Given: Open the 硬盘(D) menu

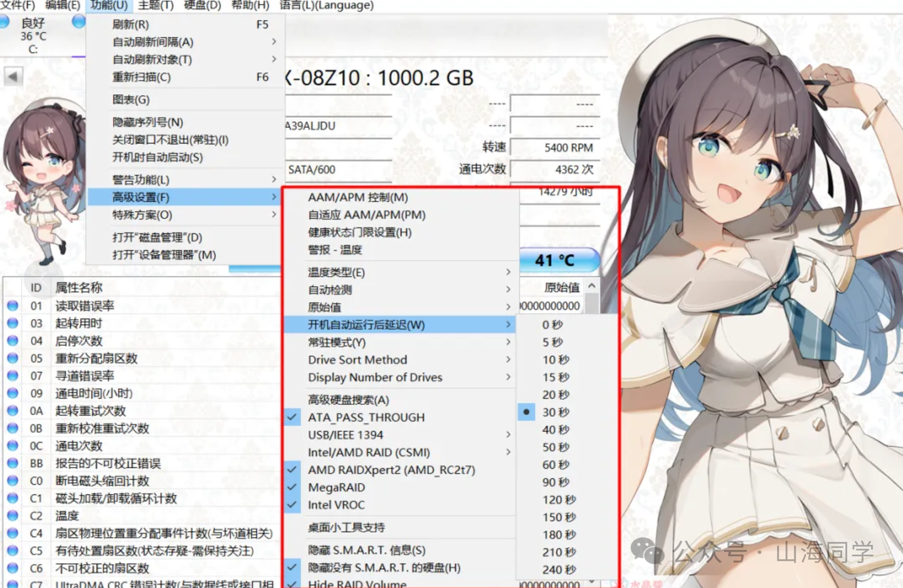Looking at the screenshot, I should 202,6.
